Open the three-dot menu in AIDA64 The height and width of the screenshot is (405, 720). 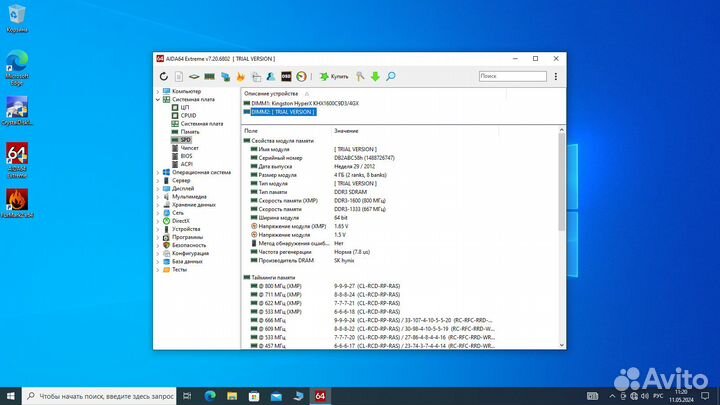pyautogui.click(x=556, y=77)
